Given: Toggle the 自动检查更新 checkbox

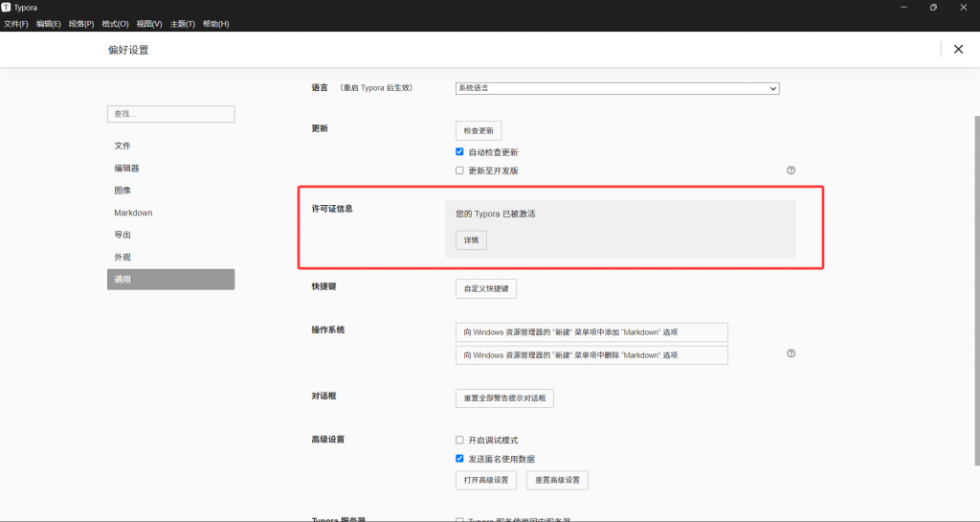Looking at the screenshot, I should click(x=459, y=152).
